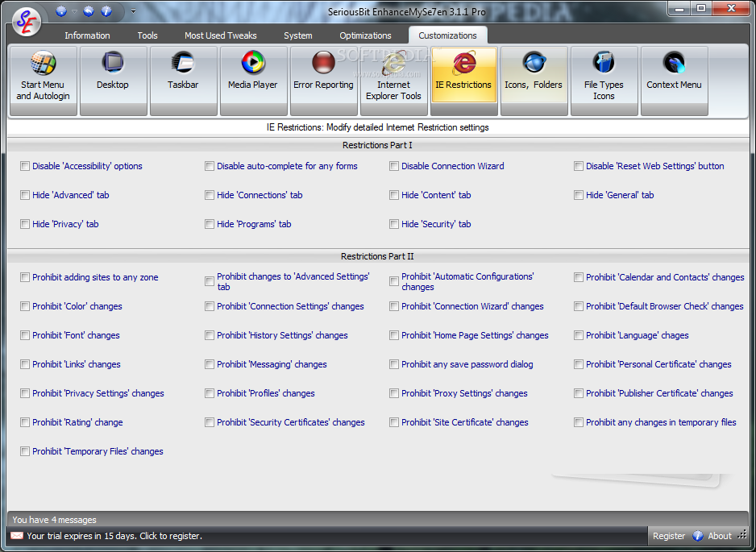This screenshot has width=756, height=552.
Task: Toggle Hide 'Privacy' tab checkbox
Action: (x=25, y=224)
